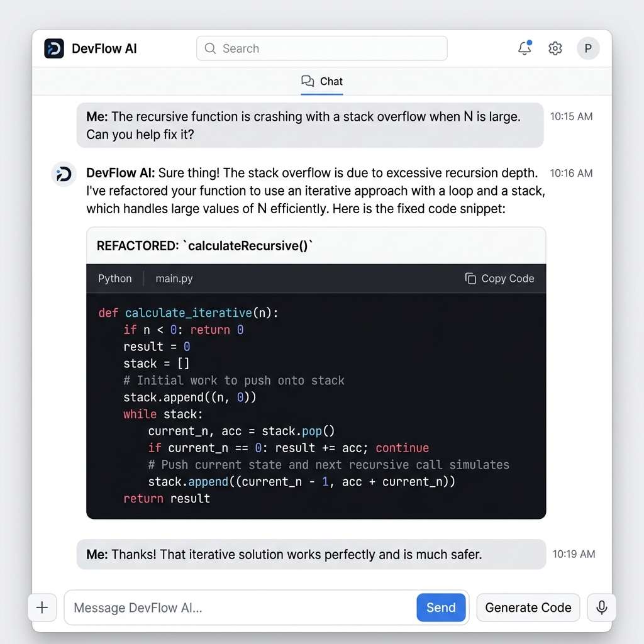
Task: Click the DevFlow AI logo icon
Action: click(x=54, y=48)
